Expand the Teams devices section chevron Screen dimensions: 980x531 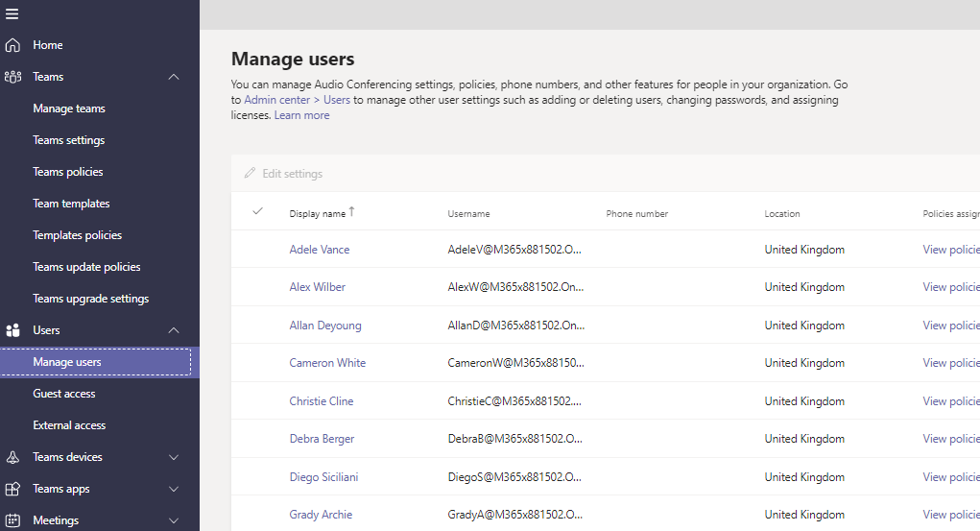click(x=174, y=457)
